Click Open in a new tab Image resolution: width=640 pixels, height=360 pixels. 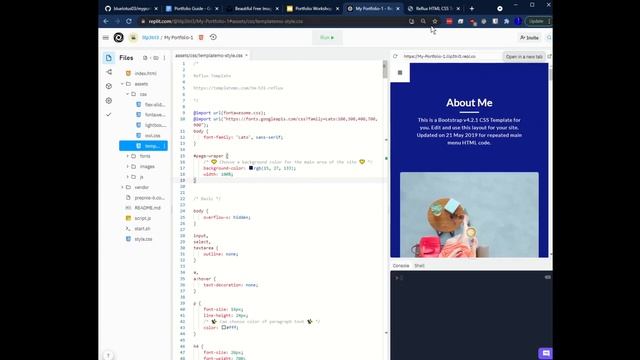point(524,56)
